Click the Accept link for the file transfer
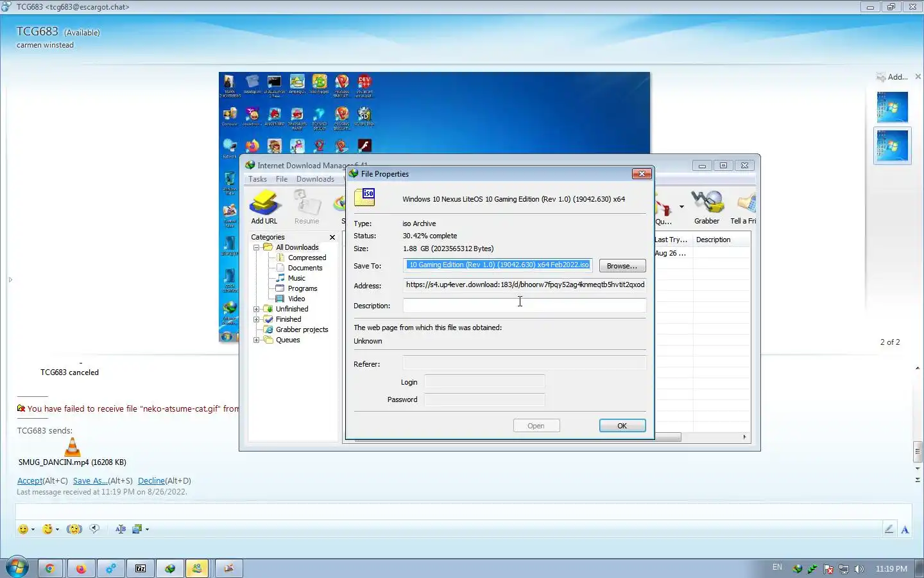The image size is (924, 578). point(30,480)
